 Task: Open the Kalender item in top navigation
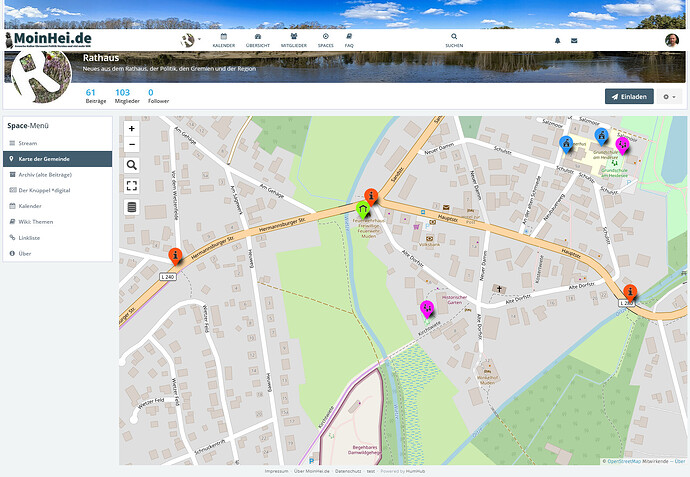[224, 40]
